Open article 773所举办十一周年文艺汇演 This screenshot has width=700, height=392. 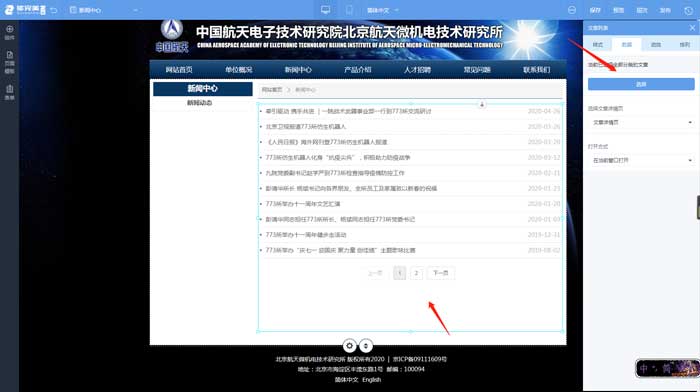(303, 204)
